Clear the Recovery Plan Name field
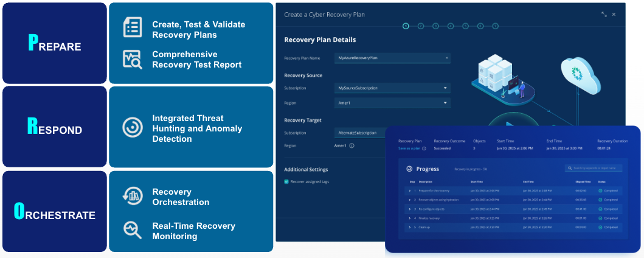This screenshot has width=644, height=258. pyautogui.click(x=446, y=58)
